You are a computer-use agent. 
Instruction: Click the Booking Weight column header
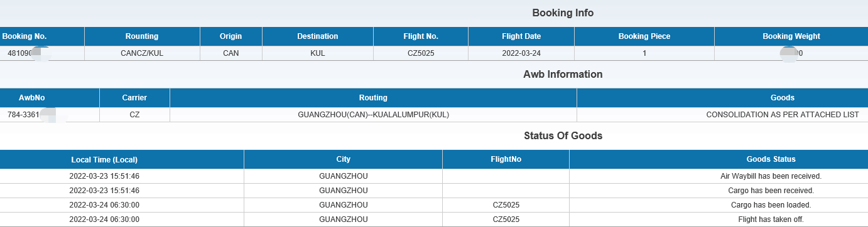[x=791, y=36]
